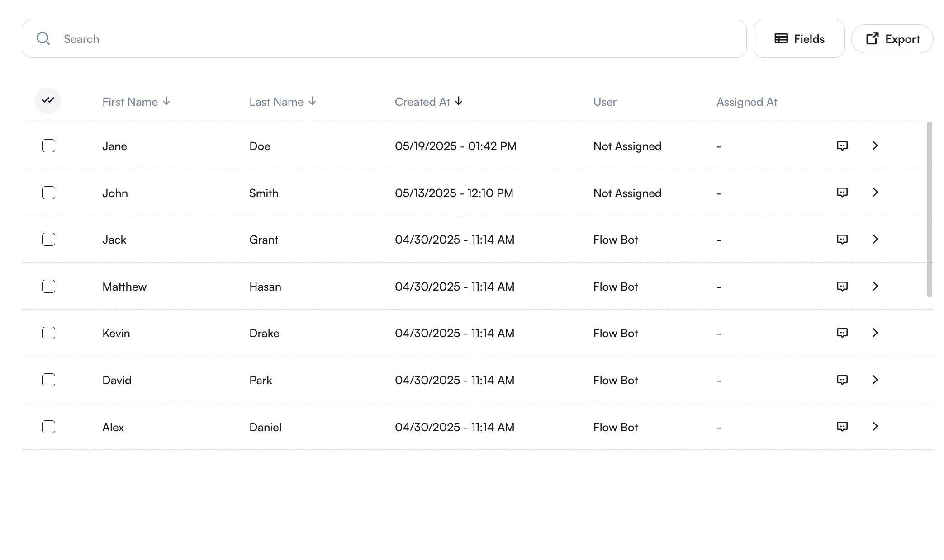
Task: Open chat icon for Jane Doe
Action: (842, 146)
